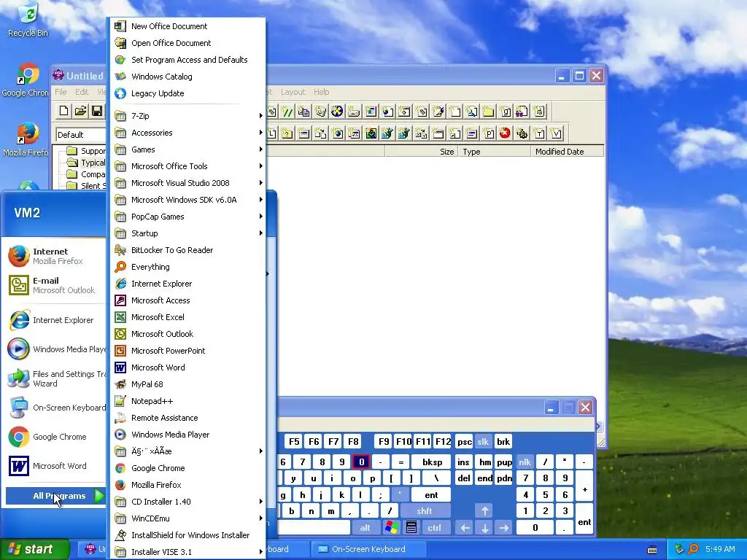This screenshot has height=560, width=747.
Task: Click the All Programs button
Action: click(55, 496)
